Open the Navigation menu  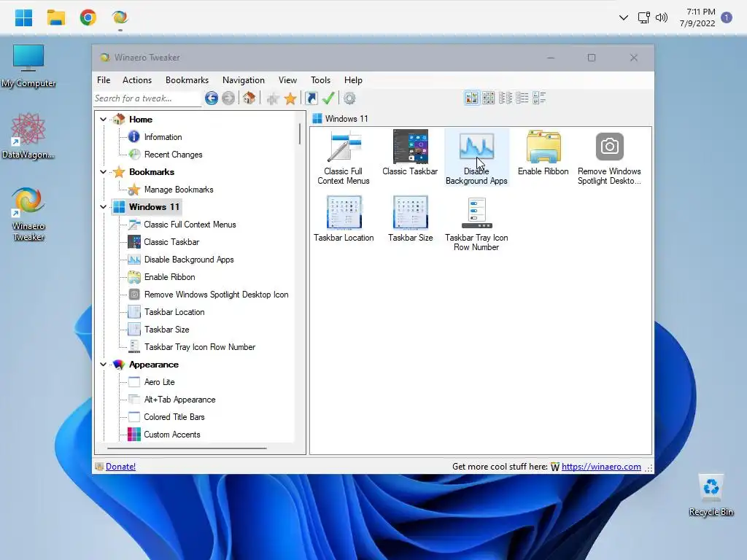pyautogui.click(x=243, y=80)
